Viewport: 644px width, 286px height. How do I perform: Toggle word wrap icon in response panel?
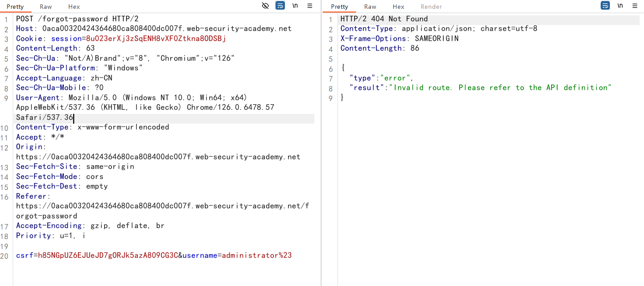(x=605, y=6)
